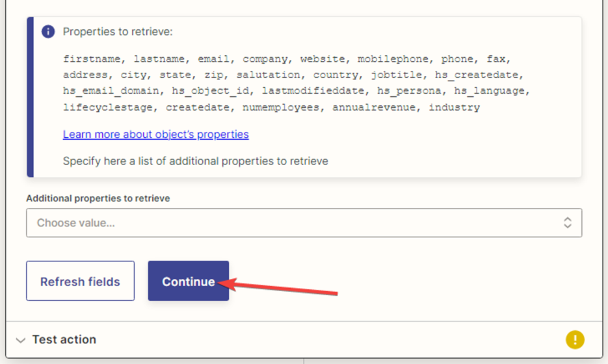The height and width of the screenshot is (364, 608).
Task: Click the blue info icon
Action: pos(48,32)
